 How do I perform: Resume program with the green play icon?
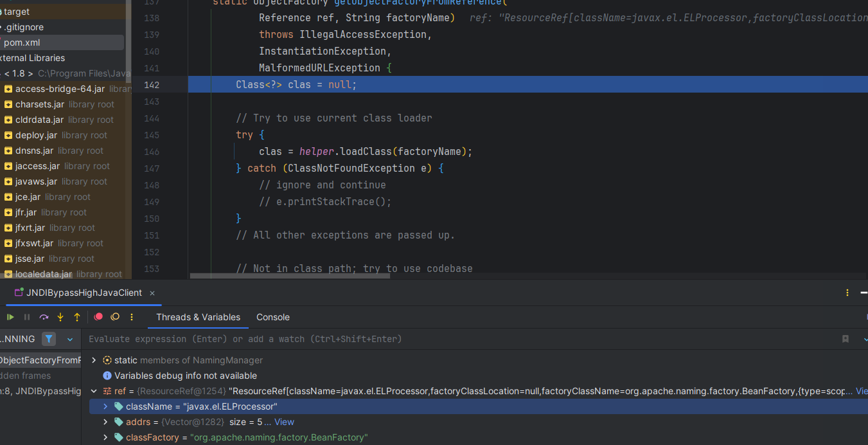coord(10,317)
